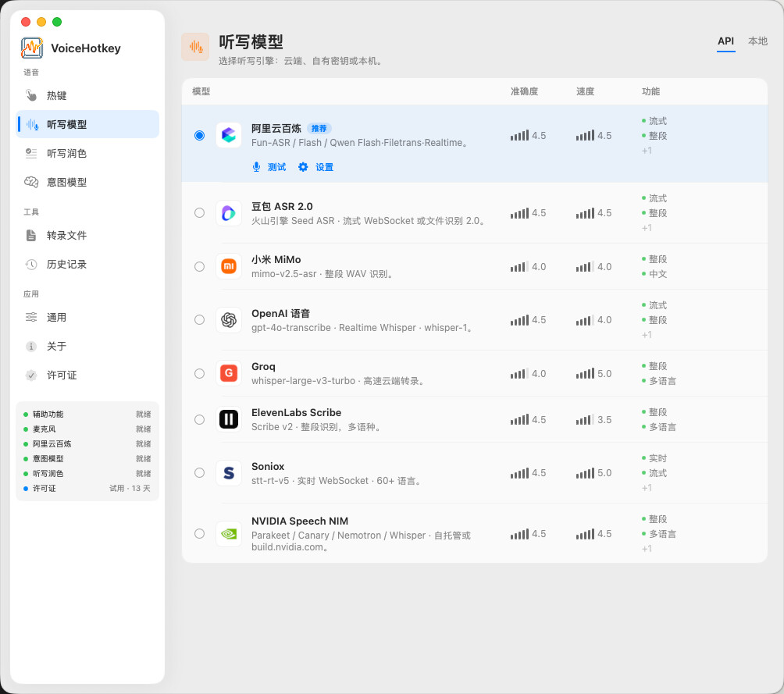Viewport: 784px width, 694px height.
Task: Click 听写润色 status row in sidebar
Action: pyautogui.click(x=87, y=474)
